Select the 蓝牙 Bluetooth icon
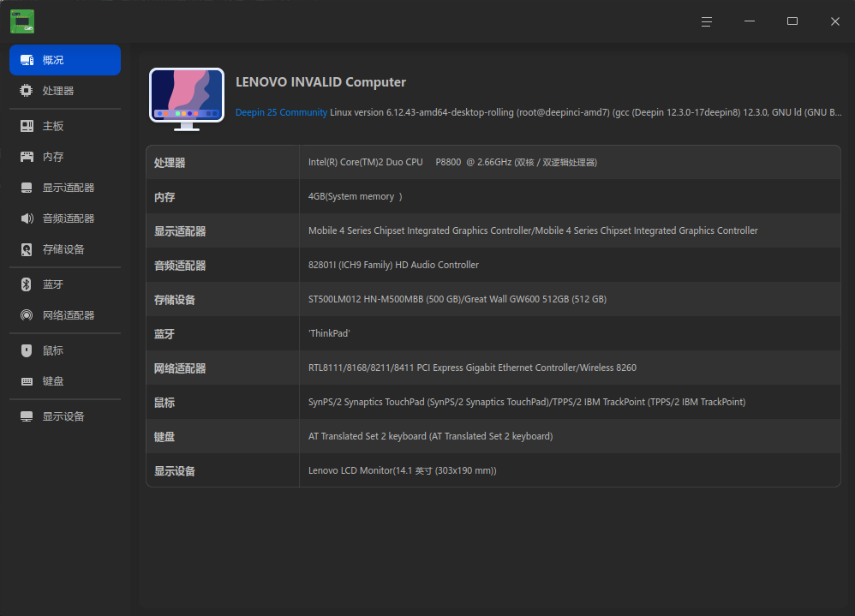The width and height of the screenshot is (855, 616). [x=27, y=284]
